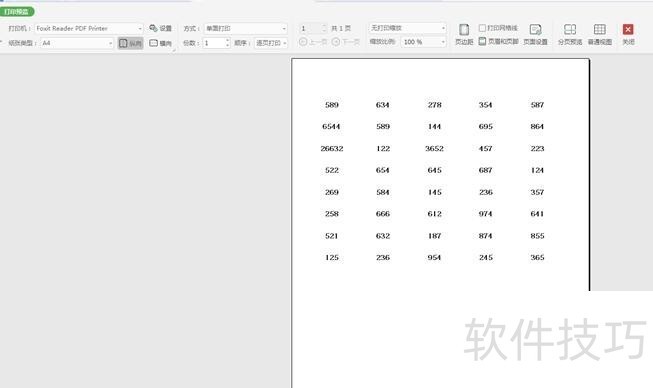Click the value 223 in the preview
The height and width of the screenshot is (388, 653).
(x=537, y=149)
